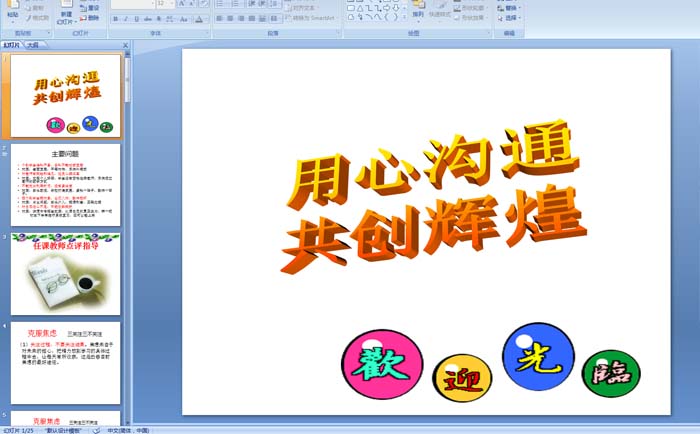
Task: Click the Justify alignment icon
Action: (251, 18)
